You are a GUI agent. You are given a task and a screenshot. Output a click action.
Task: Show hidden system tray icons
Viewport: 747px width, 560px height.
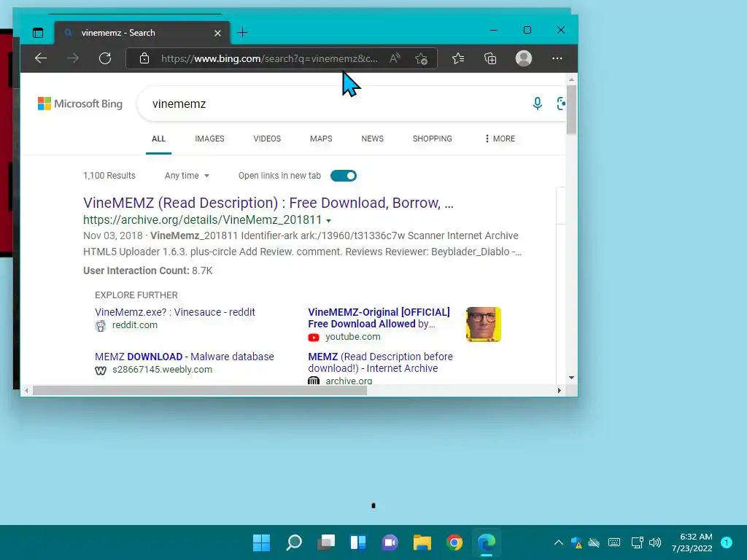(x=558, y=542)
